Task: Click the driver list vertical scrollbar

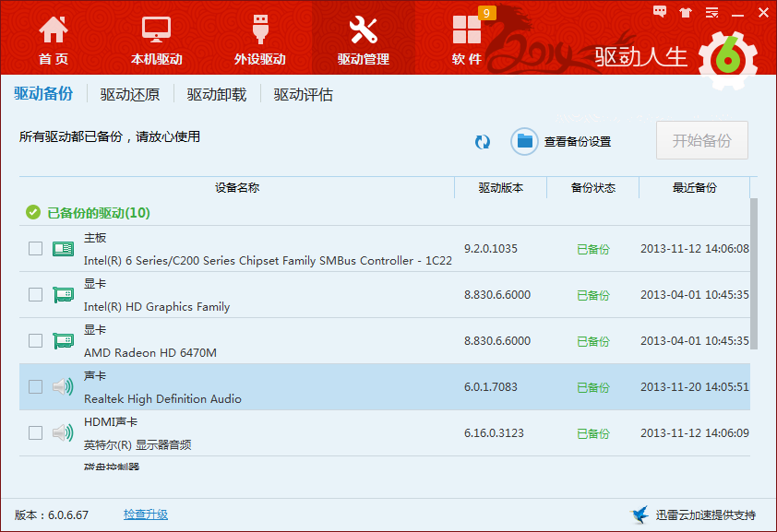Action: point(754,274)
